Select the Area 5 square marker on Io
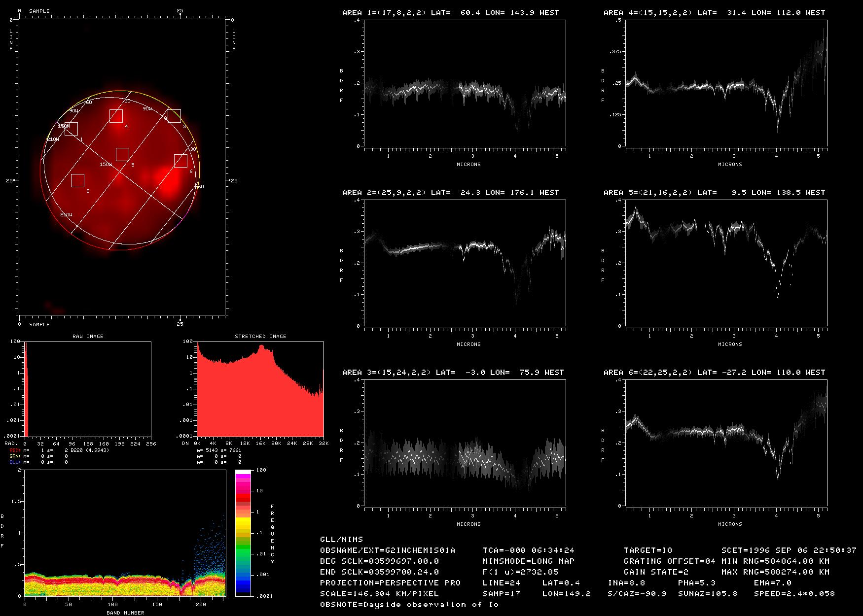The image size is (863, 616). click(x=122, y=154)
